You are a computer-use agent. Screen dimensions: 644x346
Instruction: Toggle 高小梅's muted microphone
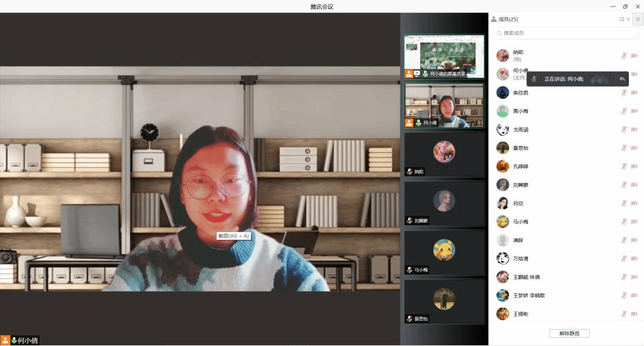(x=624, y=111)
